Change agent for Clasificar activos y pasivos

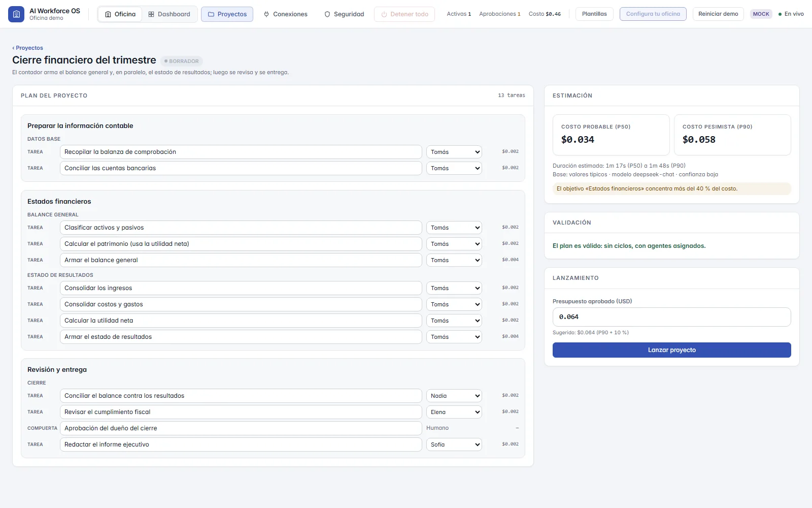pyautogui.click(x=454, y=228)
